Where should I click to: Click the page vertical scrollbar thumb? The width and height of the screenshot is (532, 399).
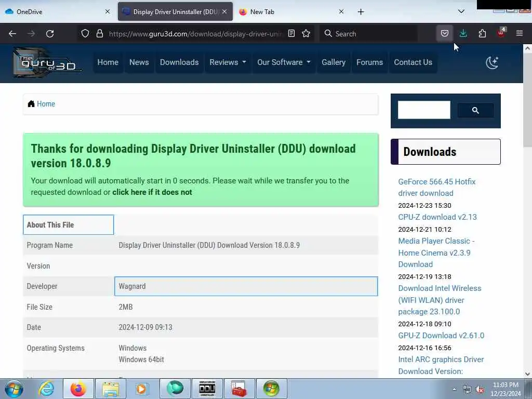[527, 100]
